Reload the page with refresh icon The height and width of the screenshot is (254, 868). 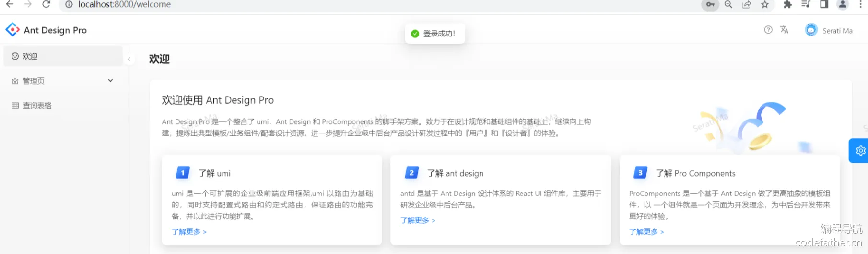coord(46,4)
